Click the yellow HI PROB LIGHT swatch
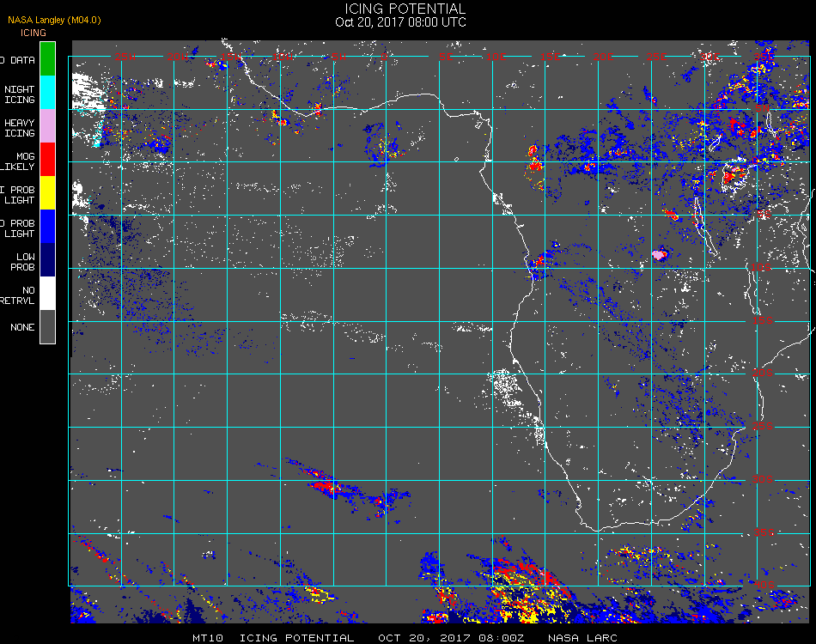 (47, 192)
